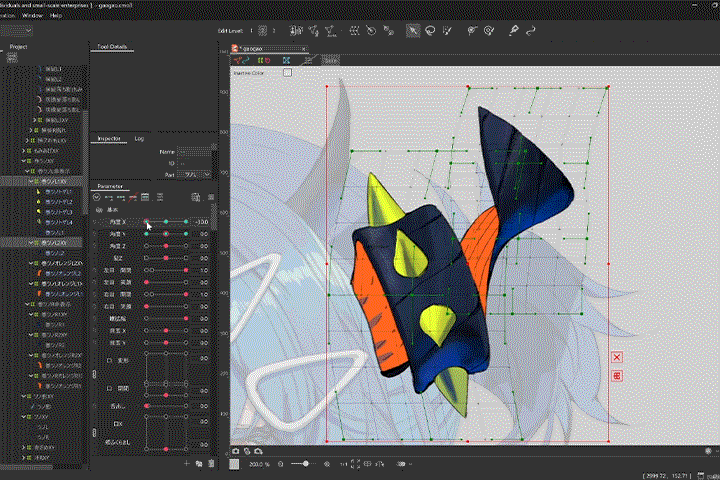Select Edit Level 3
This screenshot has height=480, width=720.
tap(274, 31)
